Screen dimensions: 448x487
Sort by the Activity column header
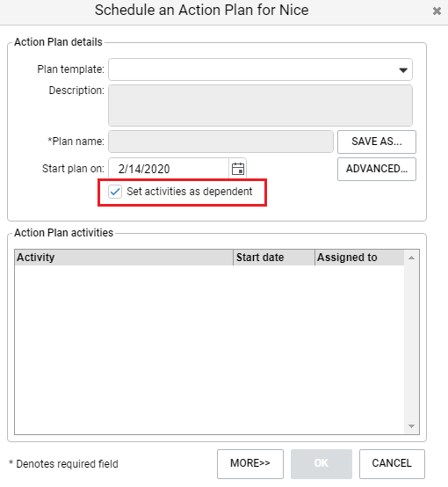pos(124,258)
